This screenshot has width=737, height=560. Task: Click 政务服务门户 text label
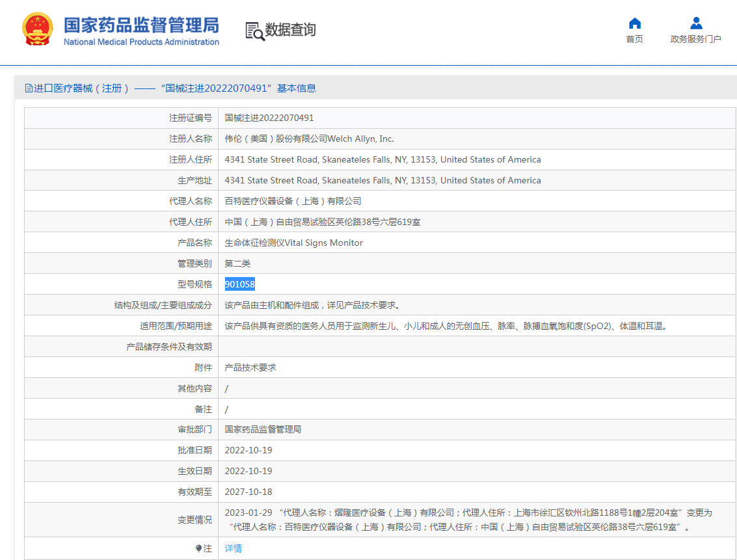click(x=695, y=39)
